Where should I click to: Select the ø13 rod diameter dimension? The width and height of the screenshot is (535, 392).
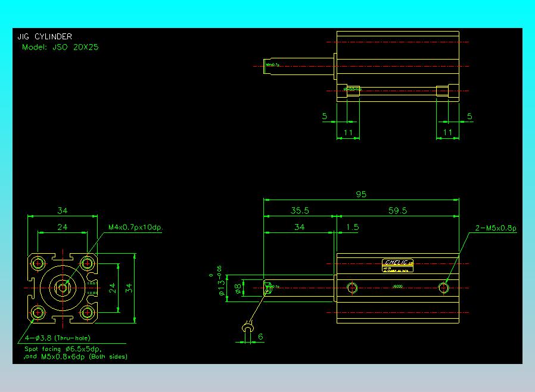220,281
